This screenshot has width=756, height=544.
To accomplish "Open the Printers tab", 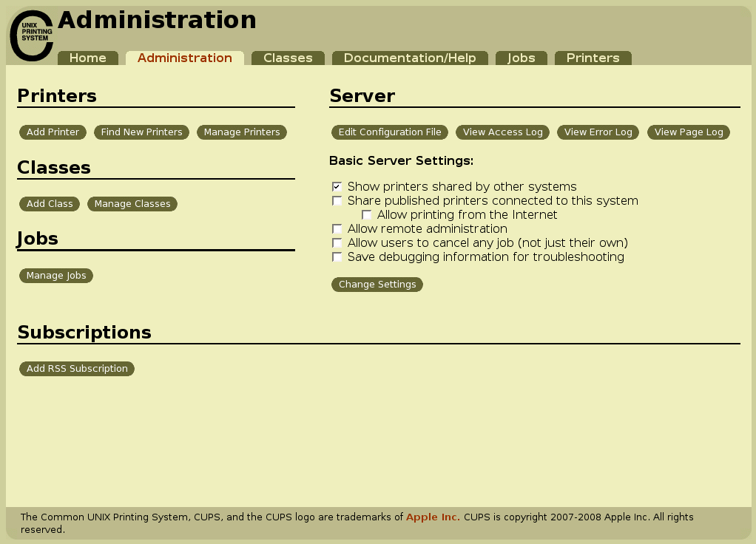I will point(593,58).
